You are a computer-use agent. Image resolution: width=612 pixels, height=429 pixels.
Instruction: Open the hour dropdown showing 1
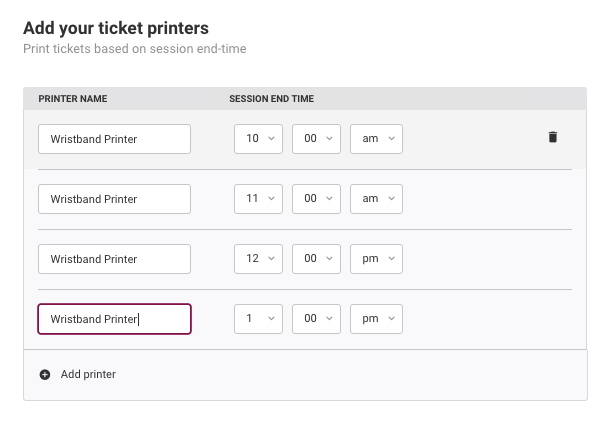tap(258, 319)
